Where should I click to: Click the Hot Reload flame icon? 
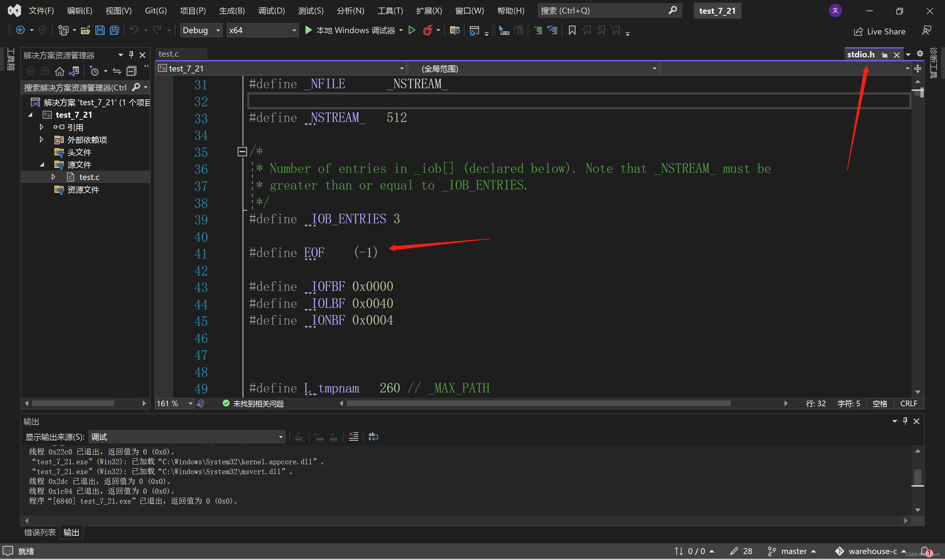point(428,30)
